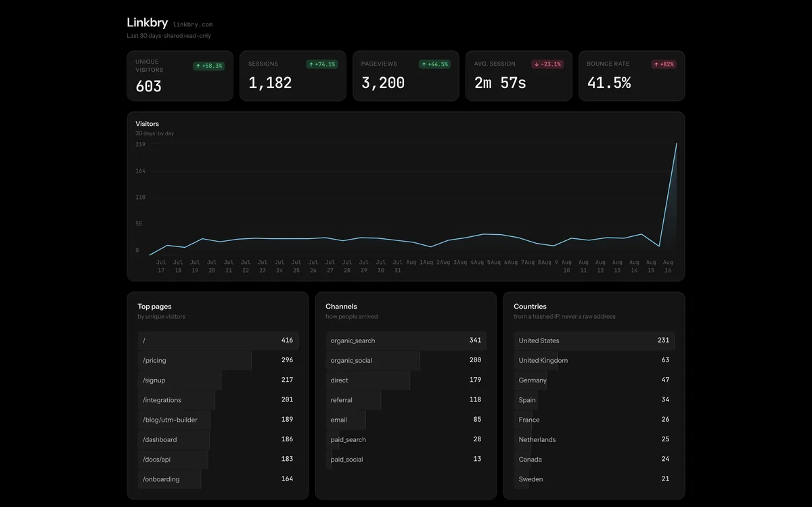Select the email channel row

tap(406, 420)
